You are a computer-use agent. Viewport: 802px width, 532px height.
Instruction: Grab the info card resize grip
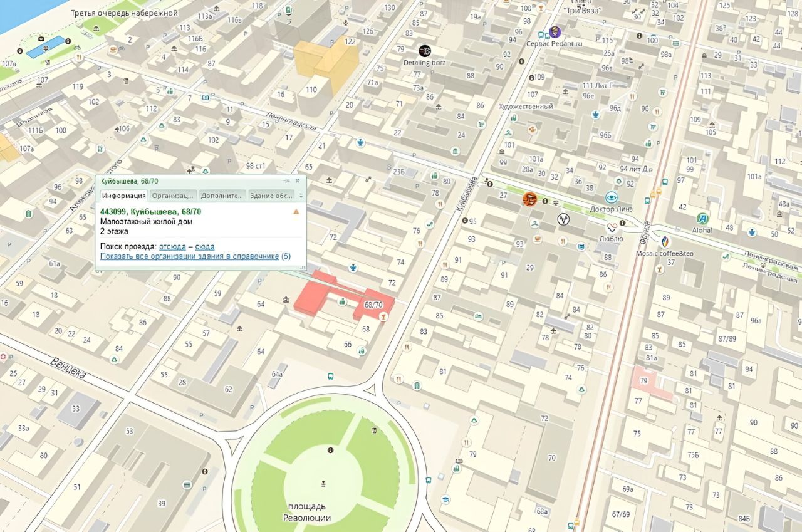point(303,268)
